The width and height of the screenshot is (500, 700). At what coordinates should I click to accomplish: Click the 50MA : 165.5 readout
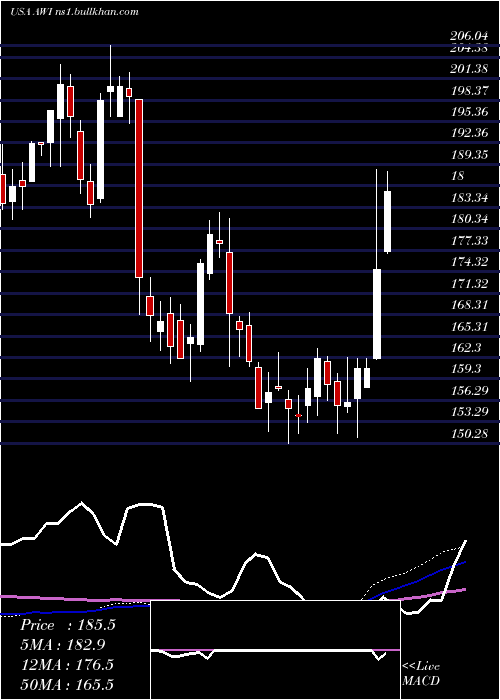click(x=67, y=684)
